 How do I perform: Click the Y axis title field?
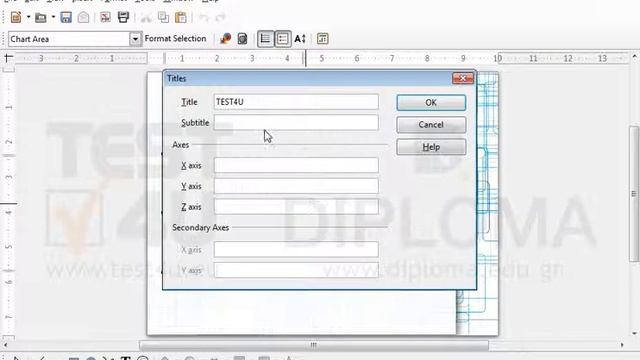click(x=296, y=186)
